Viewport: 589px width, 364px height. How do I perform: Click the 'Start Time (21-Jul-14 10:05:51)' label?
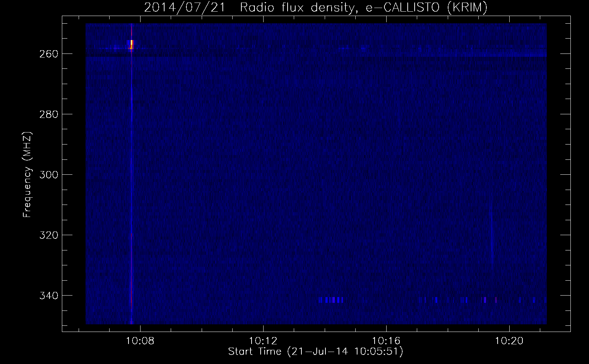coord(316,352)
